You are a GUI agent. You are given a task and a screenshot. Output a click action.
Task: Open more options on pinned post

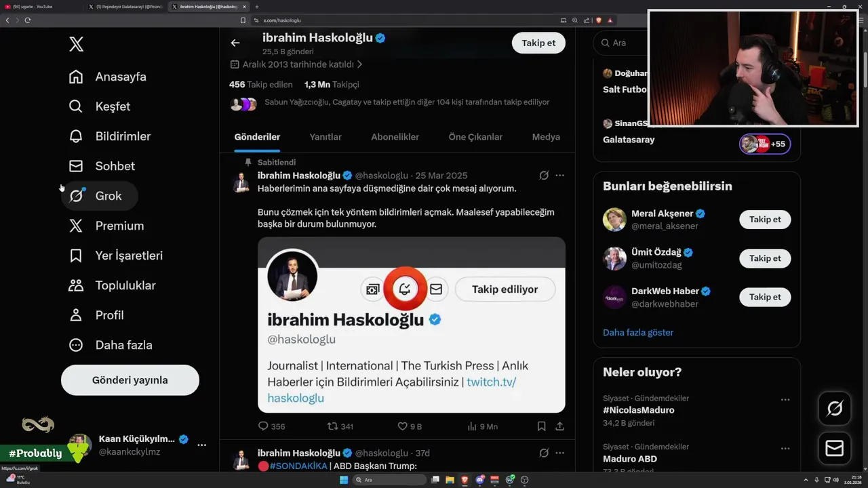559,176
